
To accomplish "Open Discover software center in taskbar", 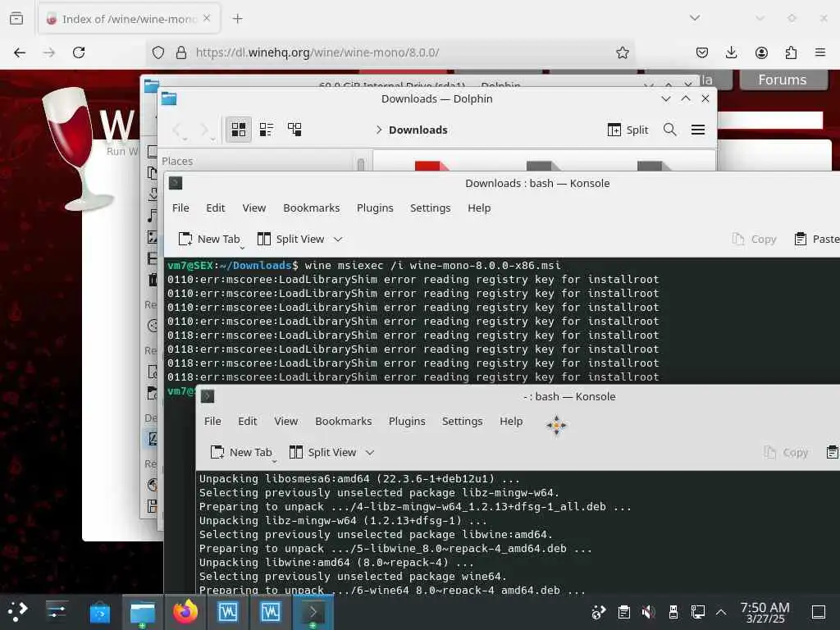I will [x=99, y=612].
